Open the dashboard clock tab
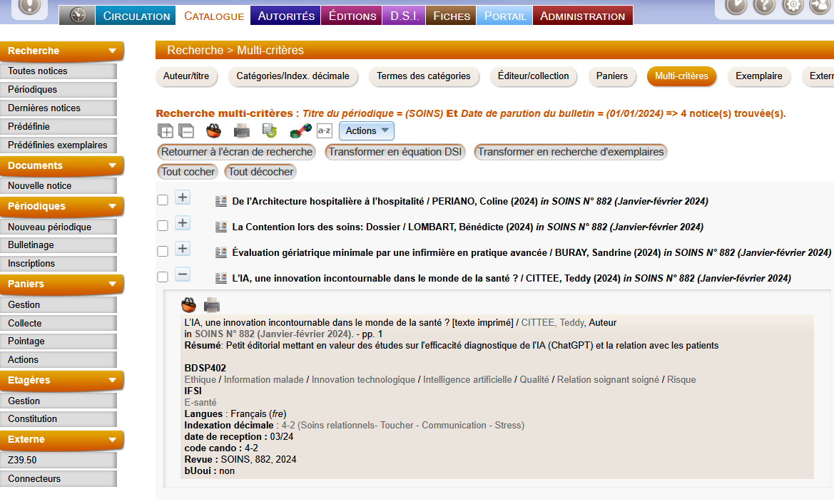Screen dimensions: 834x504 pyautogui.click(x=77, y=16)
